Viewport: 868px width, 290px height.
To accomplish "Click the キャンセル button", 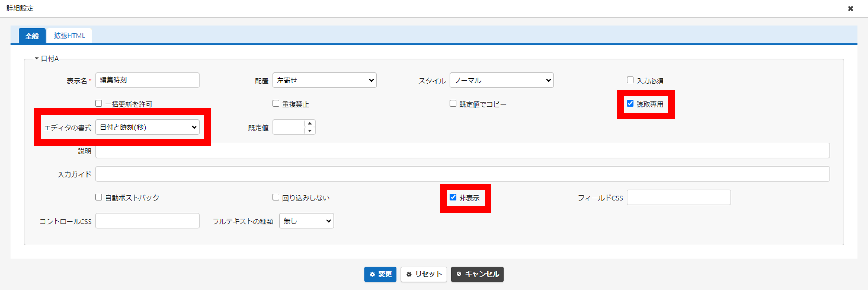I will 477,274.
